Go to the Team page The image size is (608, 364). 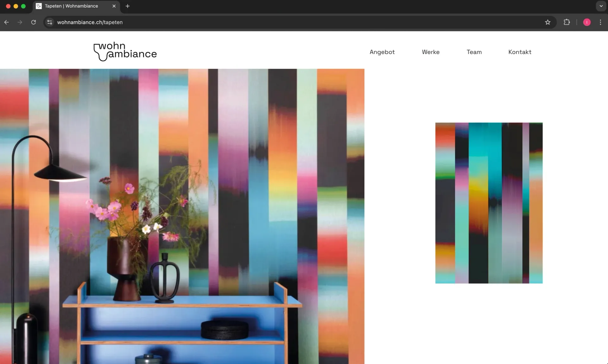474,52
